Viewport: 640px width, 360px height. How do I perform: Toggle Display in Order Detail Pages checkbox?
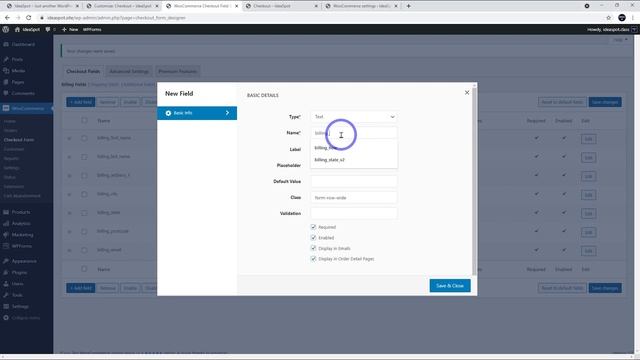coord(313,259)
